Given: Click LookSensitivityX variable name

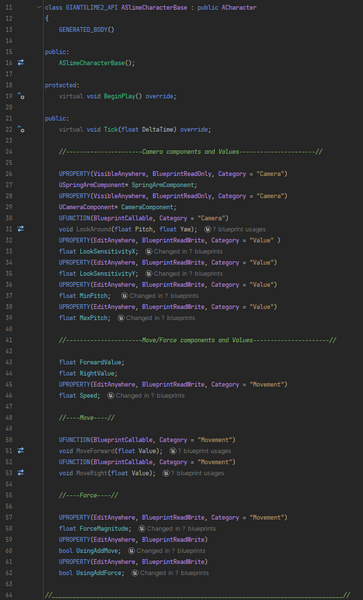Looking at the screenshot, I should (107, 251).
